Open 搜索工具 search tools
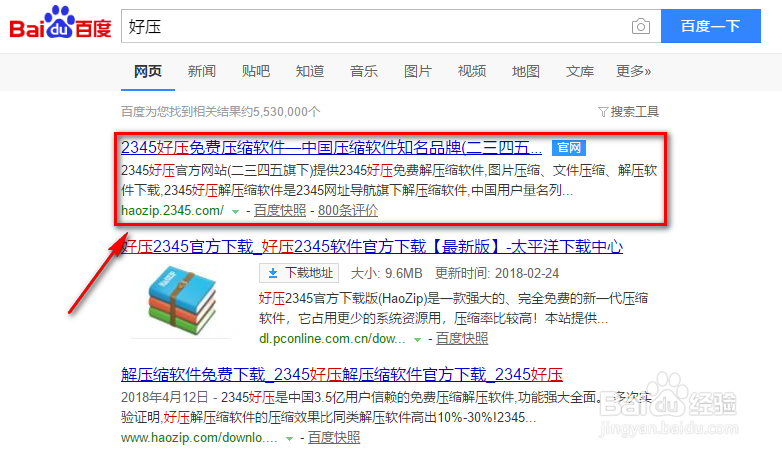Viewport: 782px width, 455px height. (x=628, y=112)
